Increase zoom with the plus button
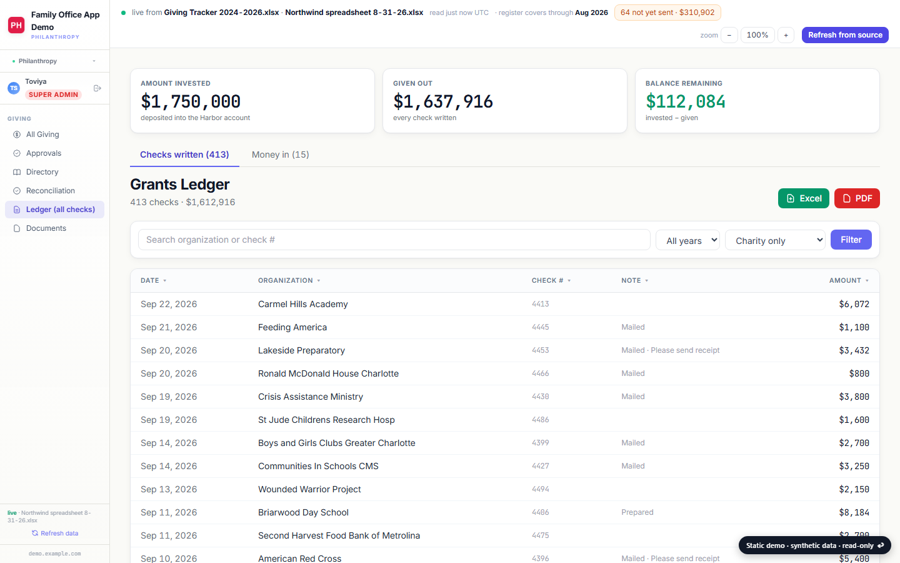 pyautogui.click(x=786, y=35)
